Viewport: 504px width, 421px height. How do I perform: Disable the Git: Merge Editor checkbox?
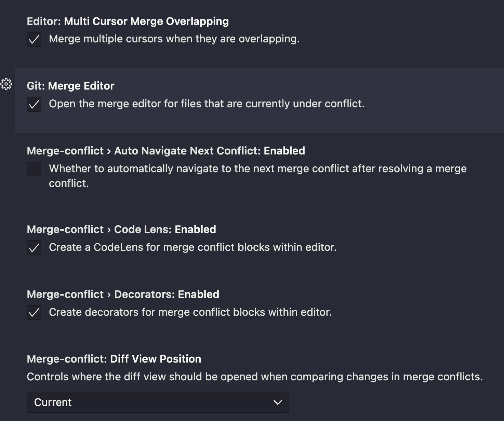tap(34, 105)
